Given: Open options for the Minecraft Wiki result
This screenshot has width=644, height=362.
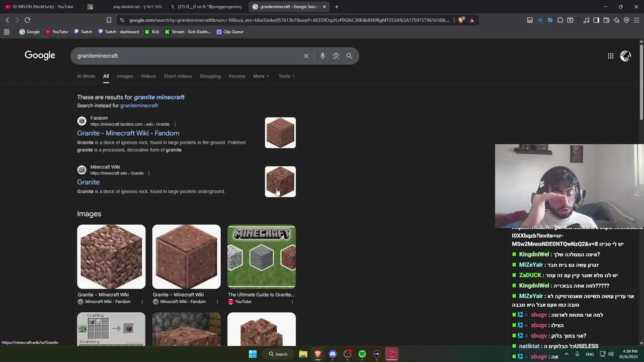Looking at the screenshot, I should [x=149, y=173].
